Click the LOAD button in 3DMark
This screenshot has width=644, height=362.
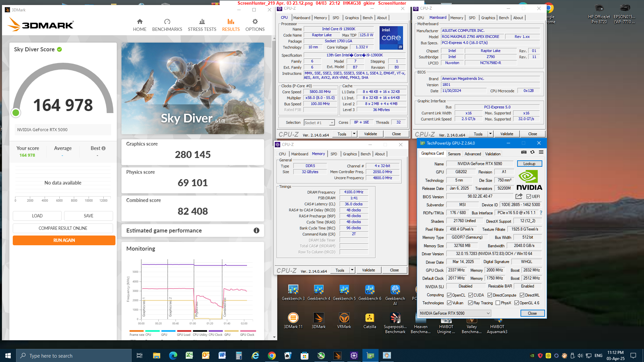[37, 216]
